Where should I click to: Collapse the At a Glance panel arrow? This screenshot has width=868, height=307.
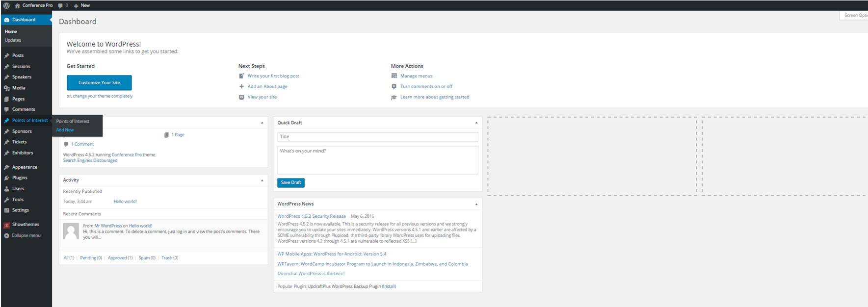(262, 123)
